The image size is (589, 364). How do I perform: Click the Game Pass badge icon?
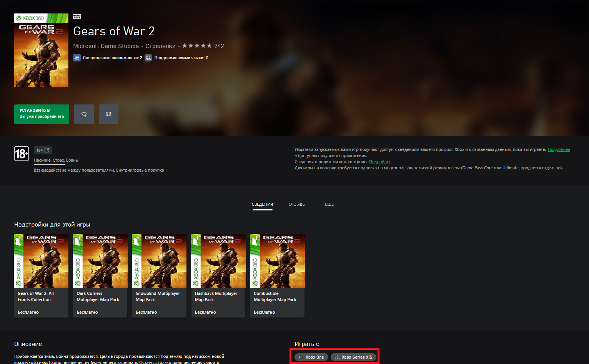click(x=77, y=17)
